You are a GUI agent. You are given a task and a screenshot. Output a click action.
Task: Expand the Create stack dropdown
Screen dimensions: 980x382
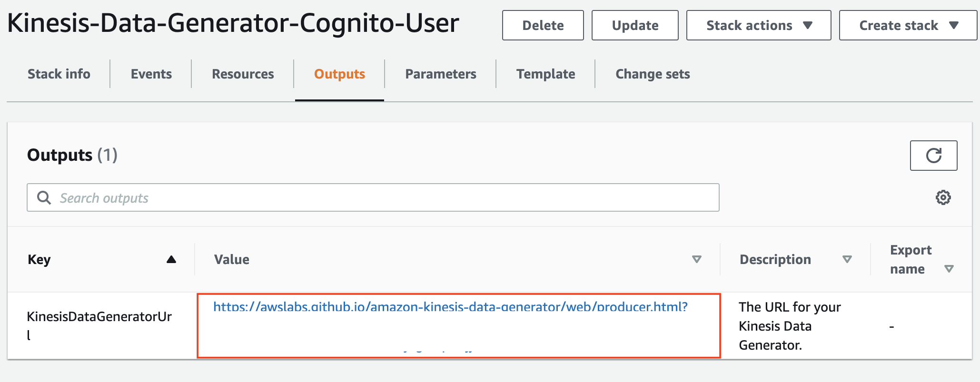(908, 25)
